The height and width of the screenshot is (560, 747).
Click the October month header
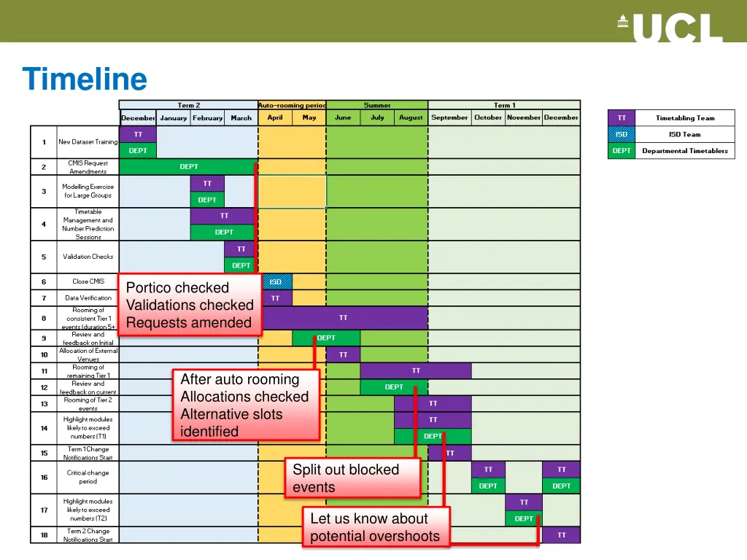488,117
